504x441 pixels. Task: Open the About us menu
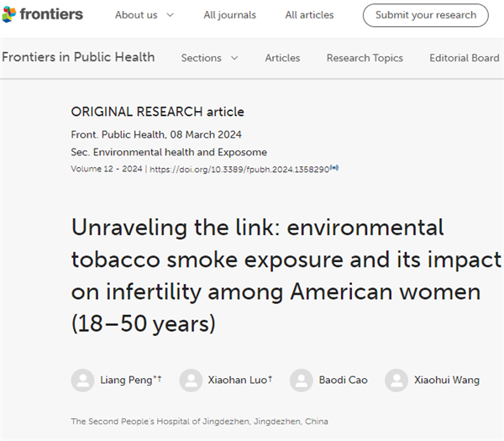click(136, 15)
